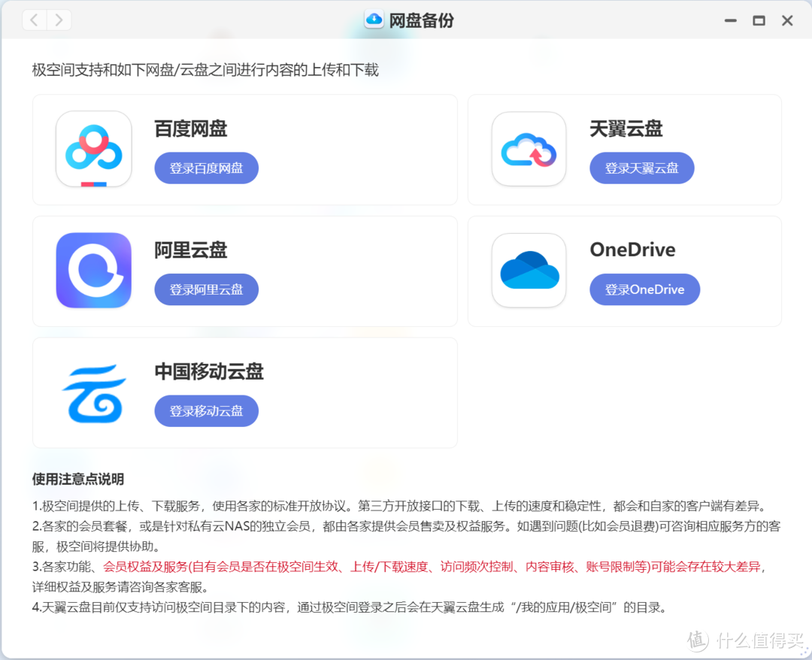Click the 天翼云盘 card title text
Viewport: 812px width, 660px height.
point(626,129)
